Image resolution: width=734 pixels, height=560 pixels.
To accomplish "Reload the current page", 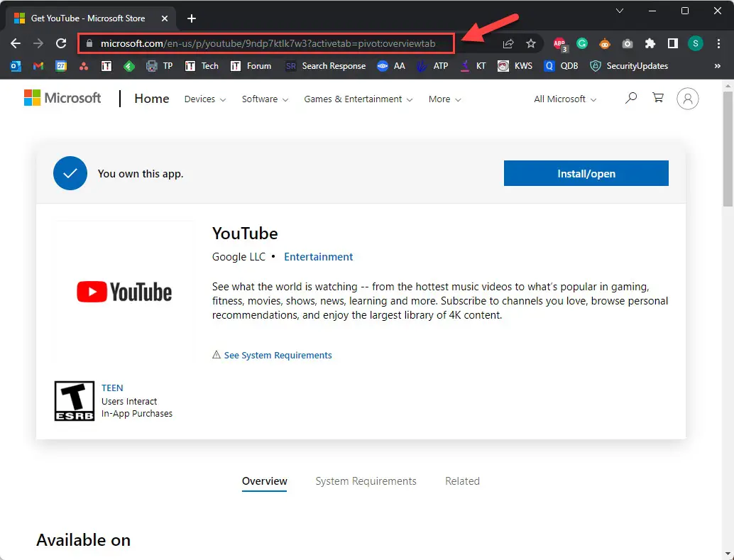I will click(61, 43).
